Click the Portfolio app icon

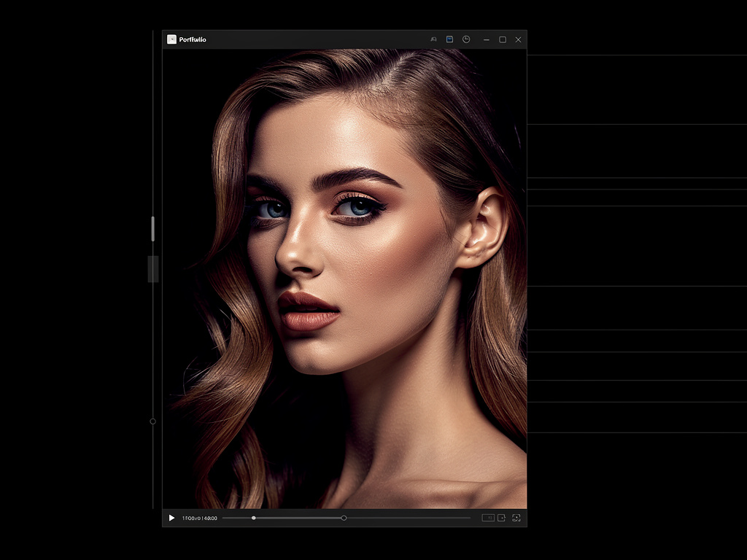pyautogui.click(x=172, y=39)
